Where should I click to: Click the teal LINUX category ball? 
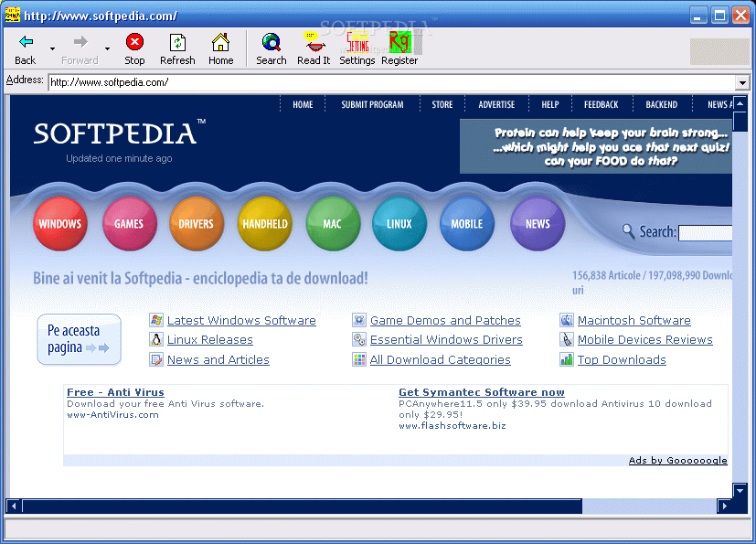coord(399,224)
